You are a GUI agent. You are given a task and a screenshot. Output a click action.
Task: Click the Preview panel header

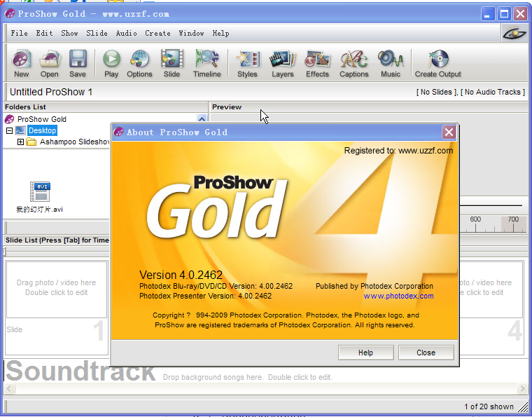[x=369, y=107]
